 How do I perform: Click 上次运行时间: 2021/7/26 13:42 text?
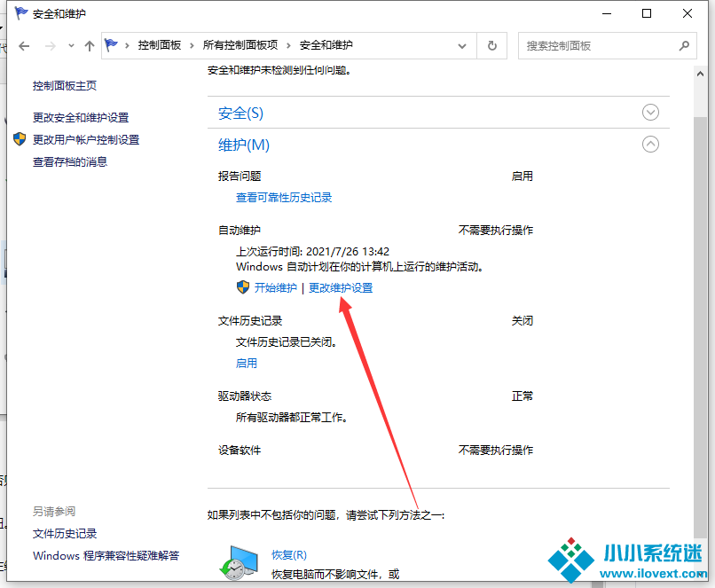click(x=312, y=252)
